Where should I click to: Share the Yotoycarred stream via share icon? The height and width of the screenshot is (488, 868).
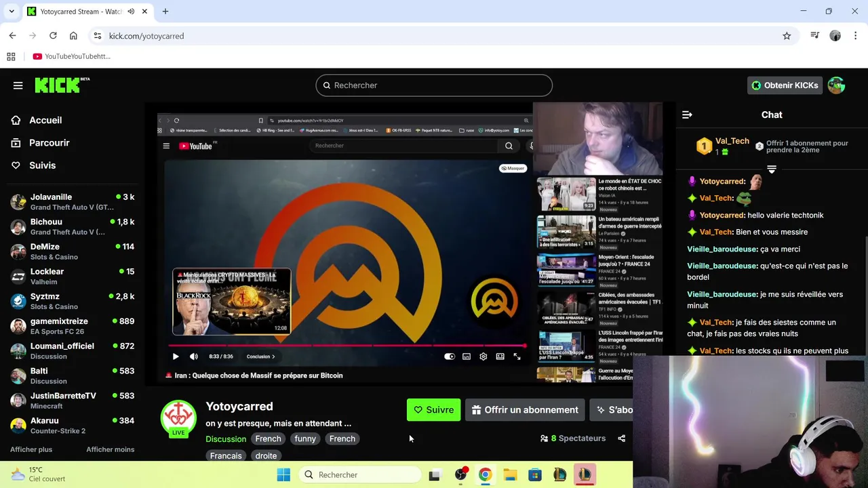[x=621, y=439]
